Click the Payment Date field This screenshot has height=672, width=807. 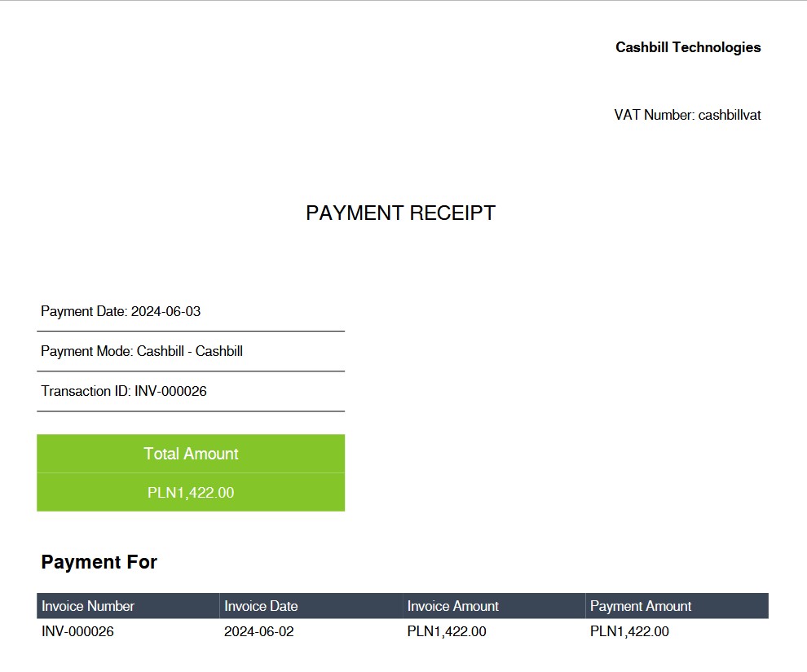pos(121,311)
